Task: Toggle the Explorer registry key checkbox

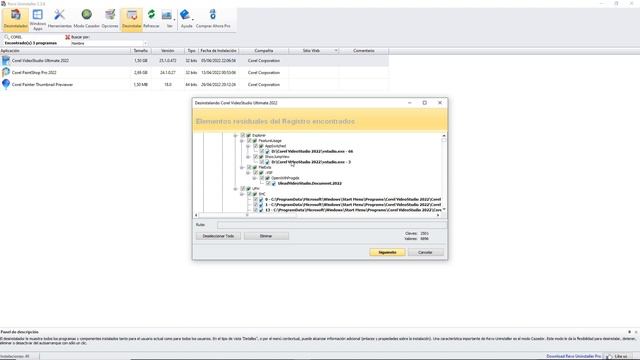Action: (243, 135)
